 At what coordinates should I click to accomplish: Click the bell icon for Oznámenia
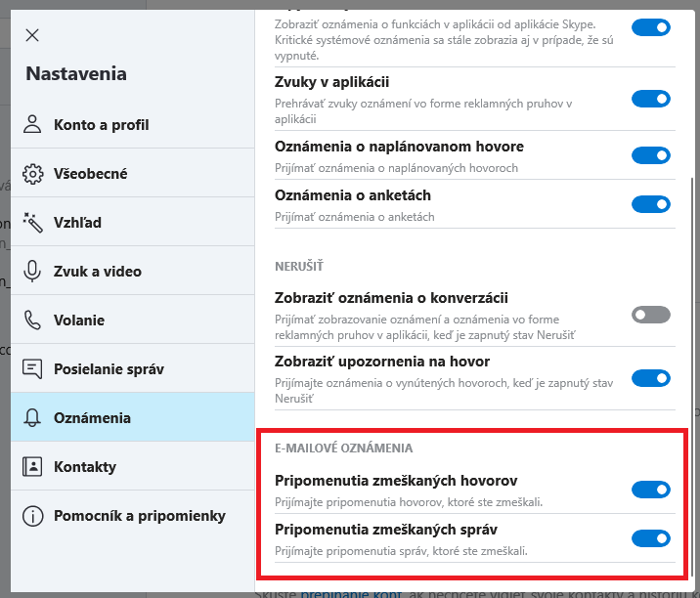32,417
